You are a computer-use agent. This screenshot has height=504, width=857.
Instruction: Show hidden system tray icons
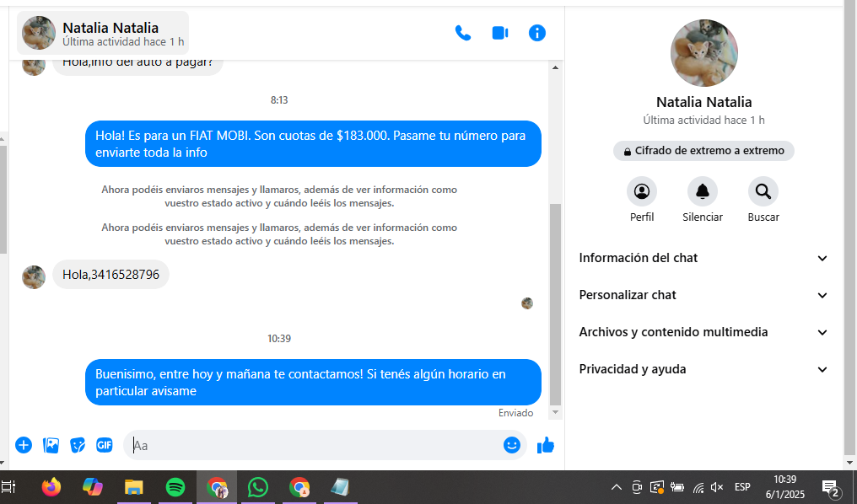point(616,487)
